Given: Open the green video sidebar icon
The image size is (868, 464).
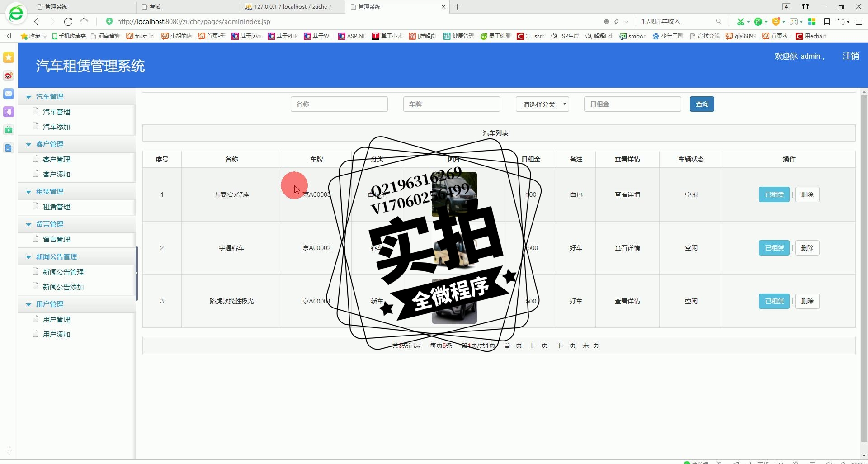Looking at the screenshot, I should [x=9, y=130].
